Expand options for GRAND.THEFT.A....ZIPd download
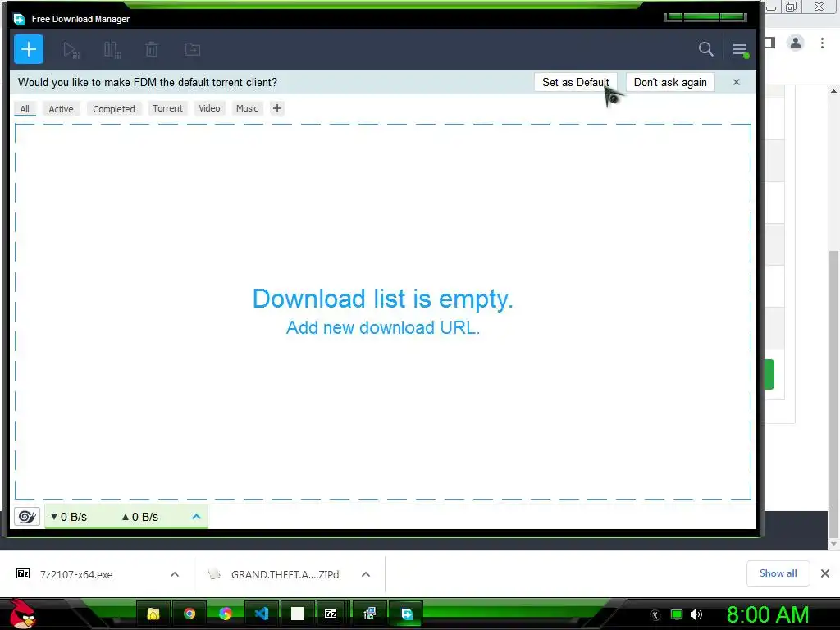 366,574
